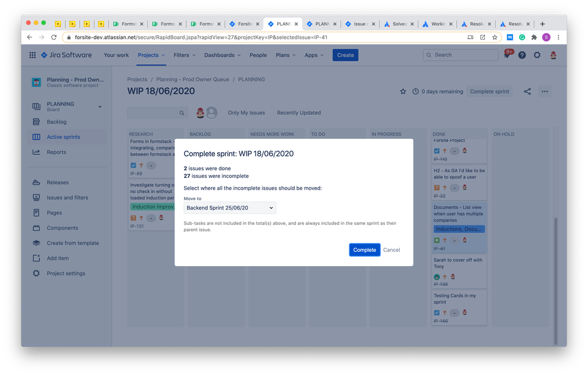Cancel the Complete sprint dialog
The height and width of the screenshot is (375, 588).
(x=391, y=250)
